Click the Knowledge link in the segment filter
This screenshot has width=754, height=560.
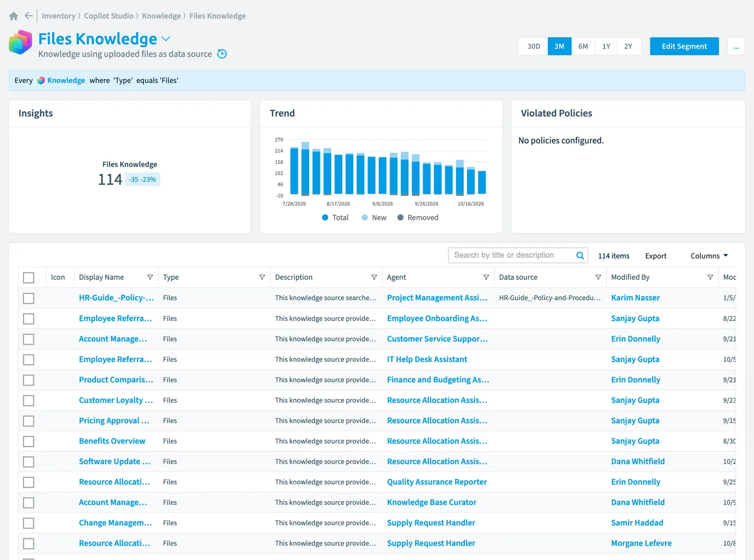point(66,81)
